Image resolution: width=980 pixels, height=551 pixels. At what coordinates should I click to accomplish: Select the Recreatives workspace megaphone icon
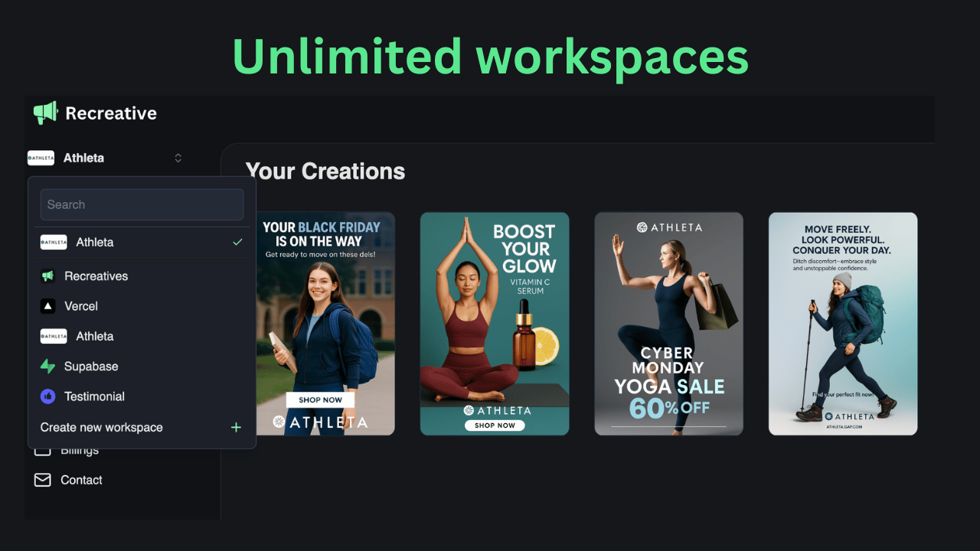(47, 276)
